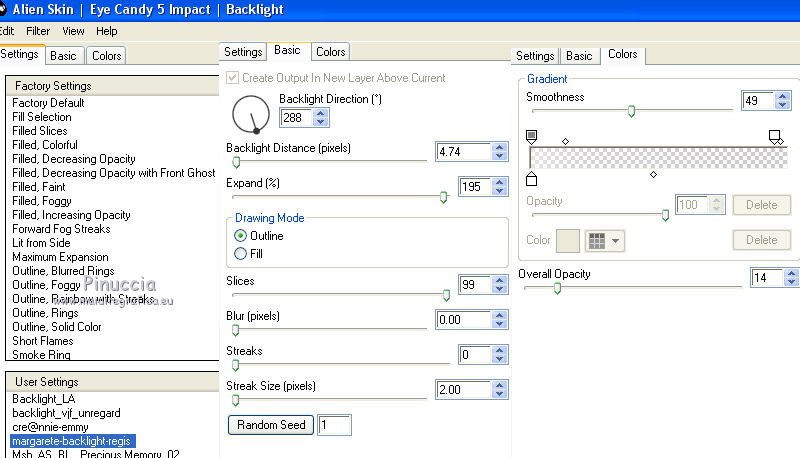Image resolution: width=800 pixels, height=458 pixels.
Task: Click the Backlight Direction dial
Action: (251, 114)
